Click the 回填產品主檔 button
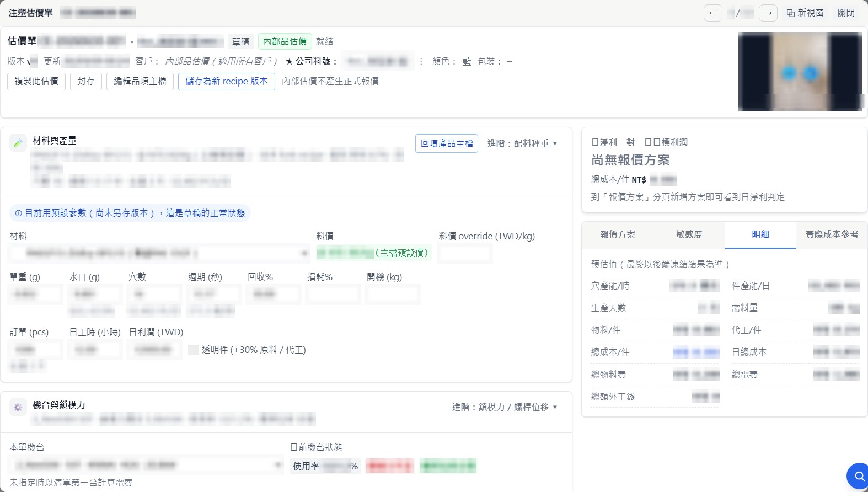This screenshot has height=492, width=868. pyautogui.click(x=447, y=143)
